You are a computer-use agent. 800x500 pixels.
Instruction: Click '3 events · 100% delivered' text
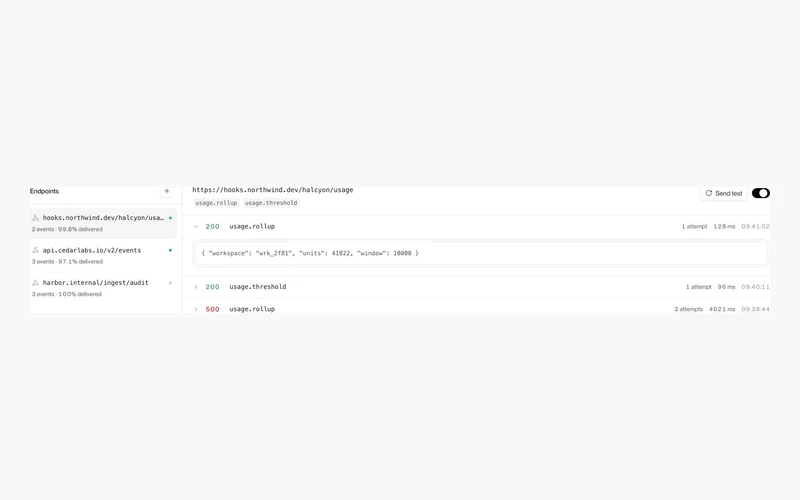pyautogui.click(x=67, y=294)
